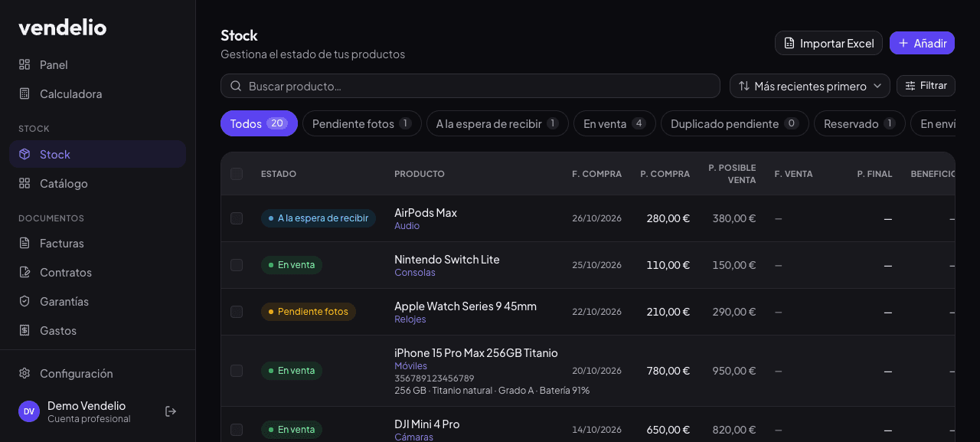
Task: Click the logout arrow icon
Action: tap(171, 411)
